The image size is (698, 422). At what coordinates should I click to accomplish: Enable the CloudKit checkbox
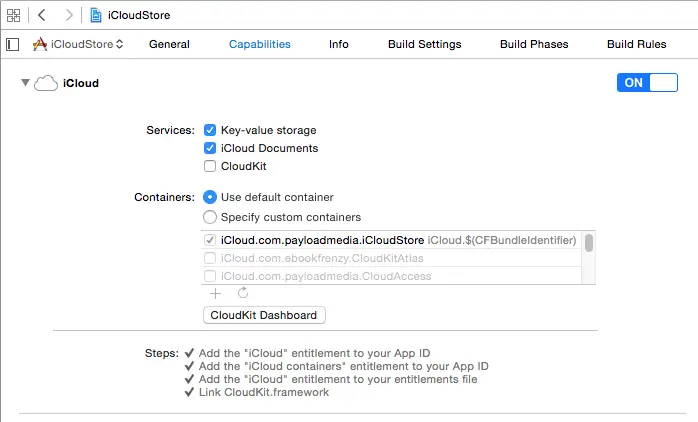(210, 167)
